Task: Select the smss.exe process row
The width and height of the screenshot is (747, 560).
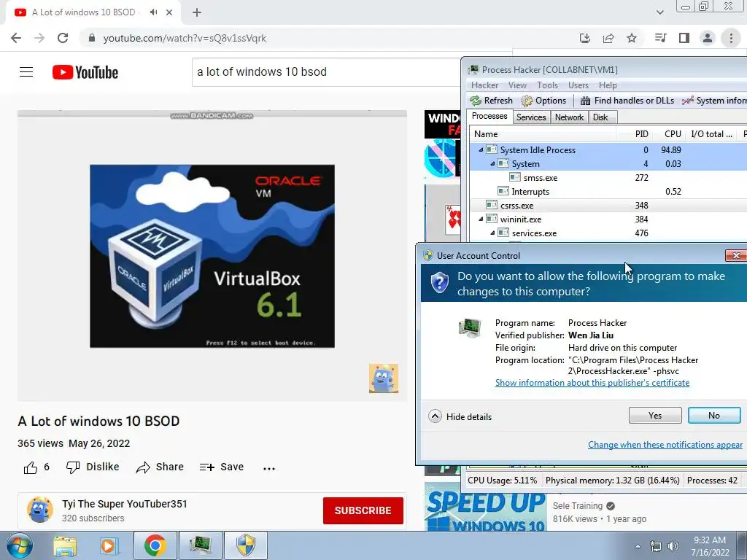Action: [x=608, y=178]
